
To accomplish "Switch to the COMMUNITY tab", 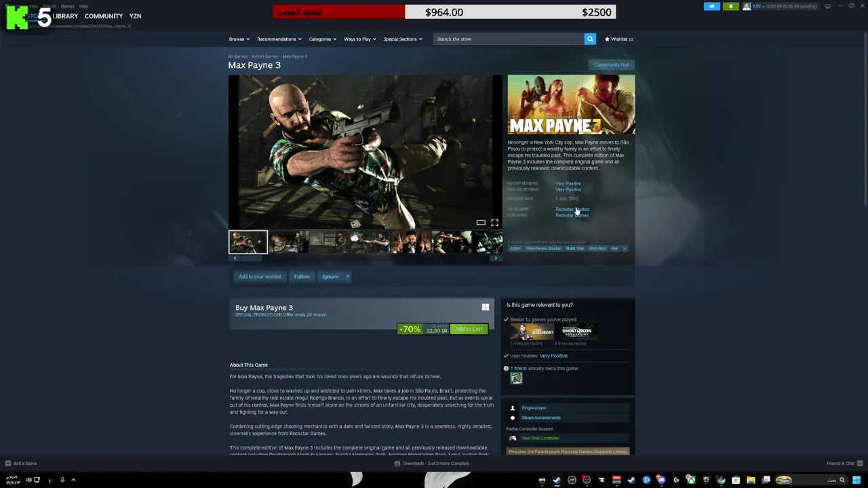I will 104,16.
